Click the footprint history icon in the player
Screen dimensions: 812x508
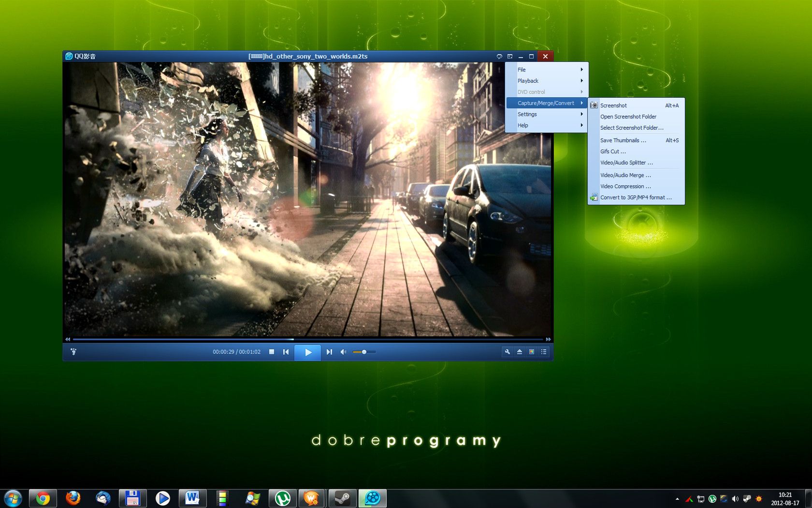pyautogui.click(x=73, y=352)
